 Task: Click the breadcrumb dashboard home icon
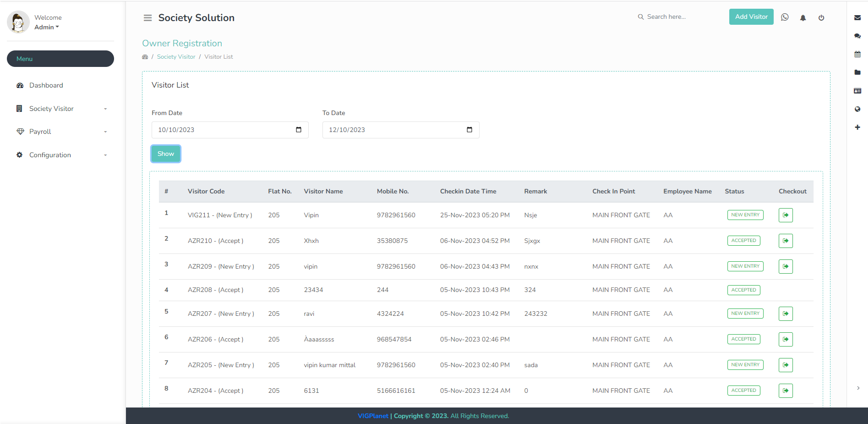[145, 57]
